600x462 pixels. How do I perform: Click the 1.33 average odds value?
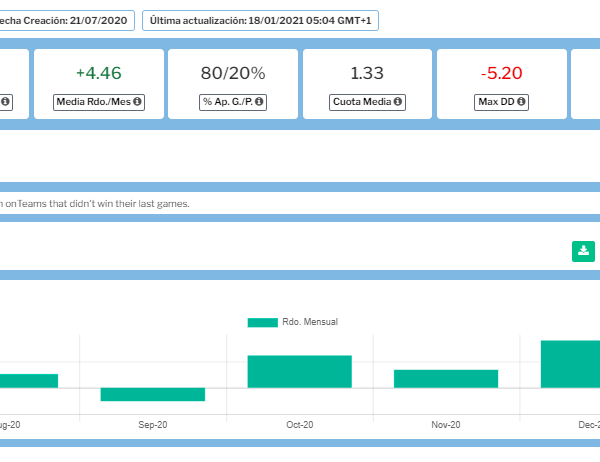pyautogui.click(x=367, y=73)
